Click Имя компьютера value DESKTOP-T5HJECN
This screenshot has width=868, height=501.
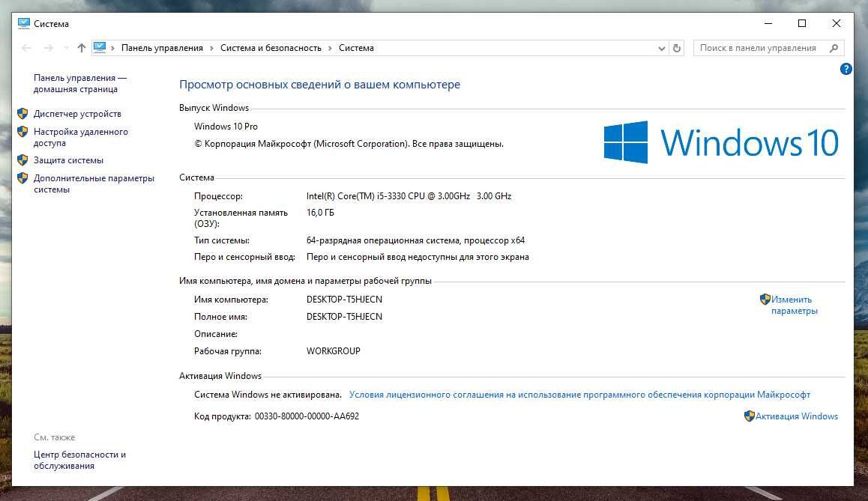coord(344,300)
